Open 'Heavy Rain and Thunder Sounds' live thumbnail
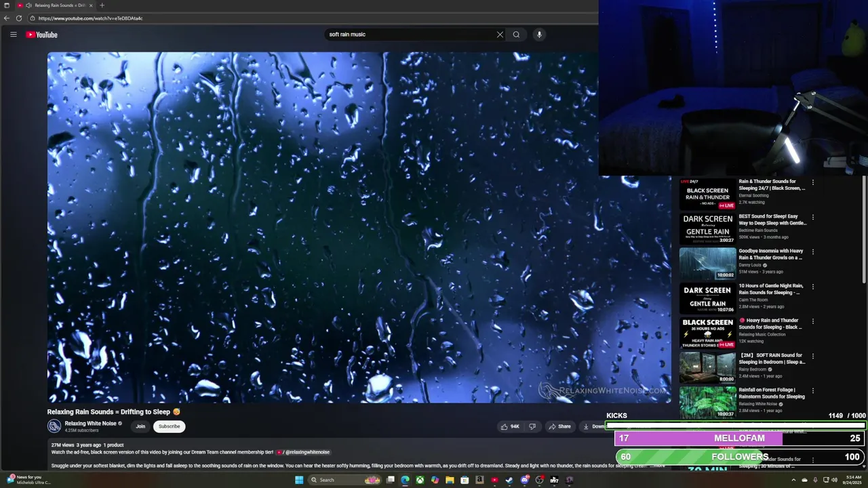This screenshot has height=488, width=868. (x=707, y=333)
